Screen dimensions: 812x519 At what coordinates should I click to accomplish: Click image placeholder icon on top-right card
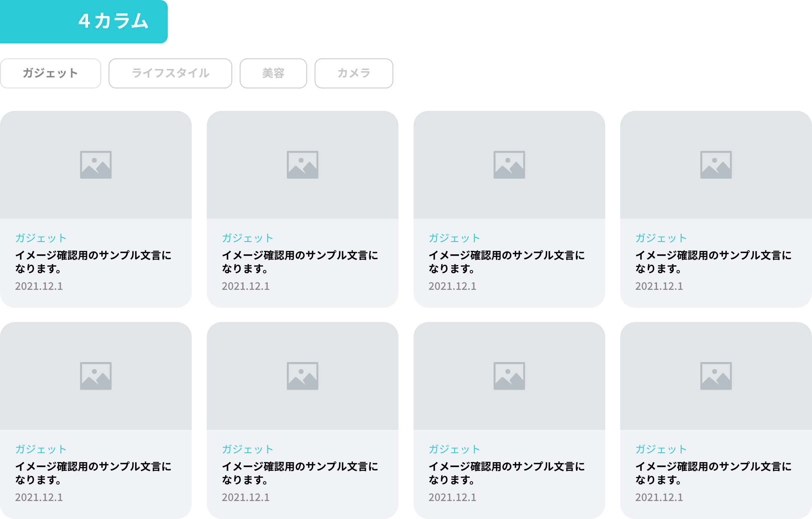tap(716, 164)
